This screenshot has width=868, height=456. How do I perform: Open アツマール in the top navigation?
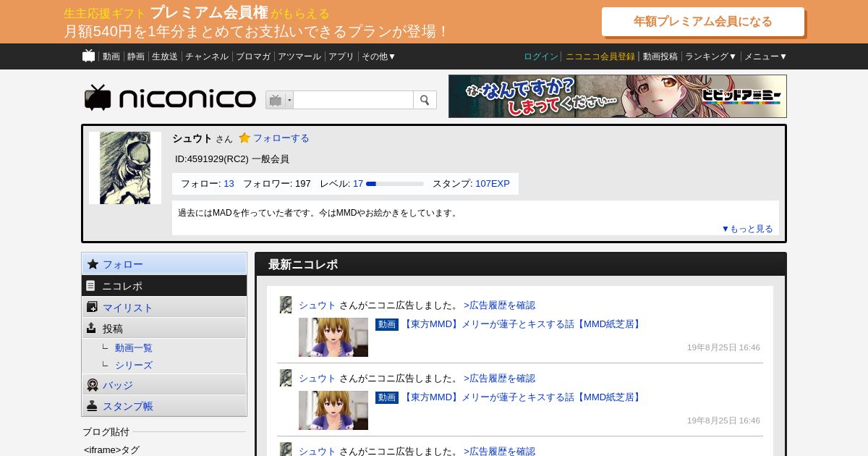point(299,56)
